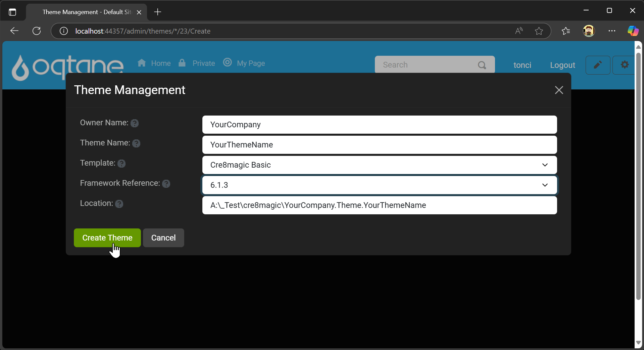The width and height of the screenshot is (644, 350).
Task: Click the Owner Name input field
Action: click(379, 125)
